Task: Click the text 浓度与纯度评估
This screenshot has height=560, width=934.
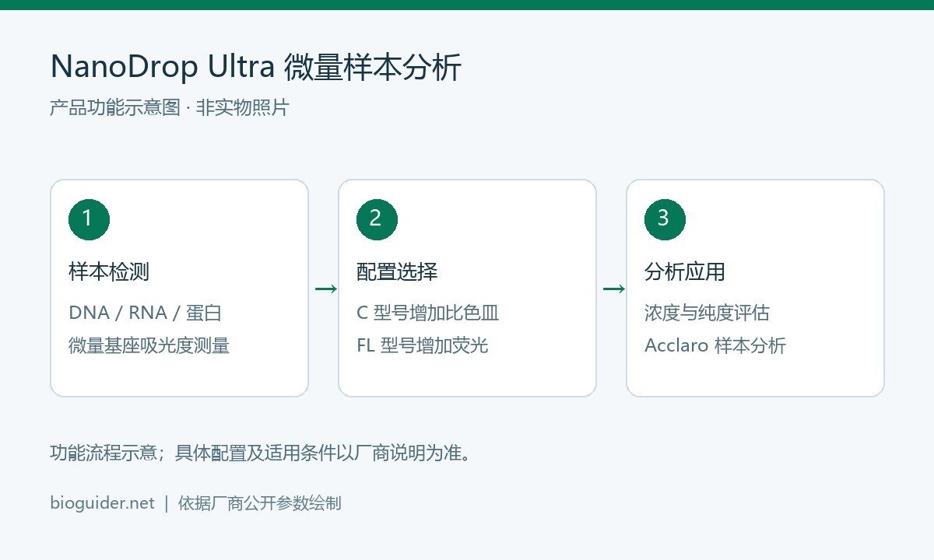Action: (708, 313)
